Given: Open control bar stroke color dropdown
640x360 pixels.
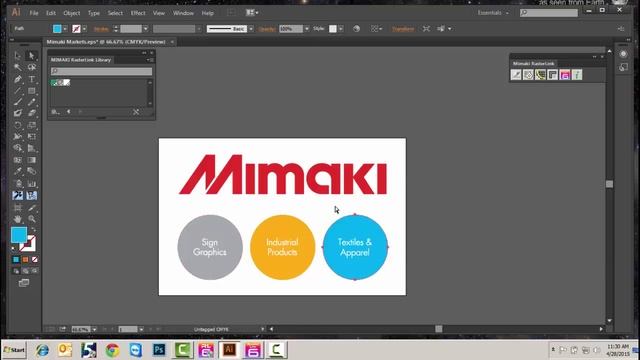Looking at the screenshot, I should [84, 29].
